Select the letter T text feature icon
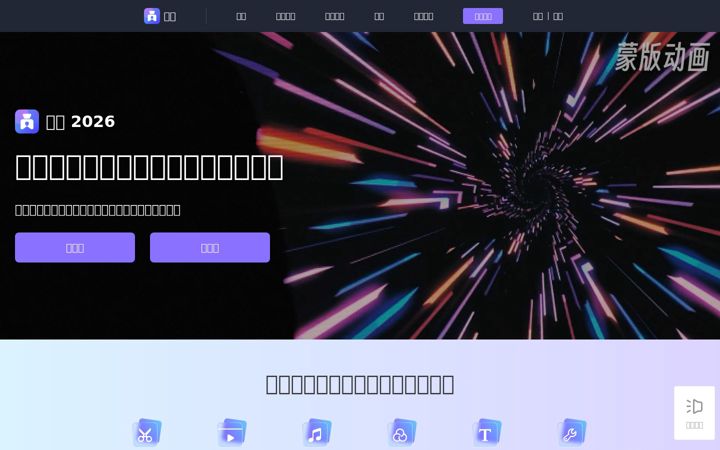720x450 pixels. (x=487, y=433)
